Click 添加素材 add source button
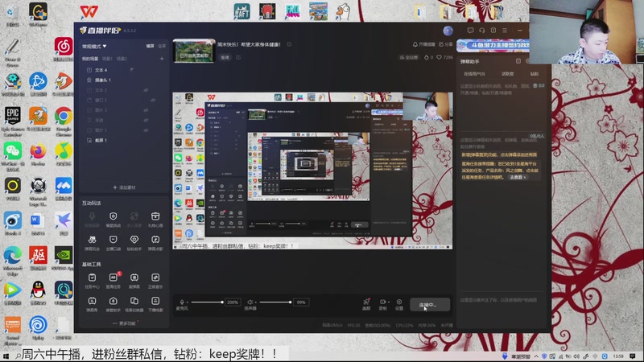This screenshot has height=362, width=644. [124, 187]
